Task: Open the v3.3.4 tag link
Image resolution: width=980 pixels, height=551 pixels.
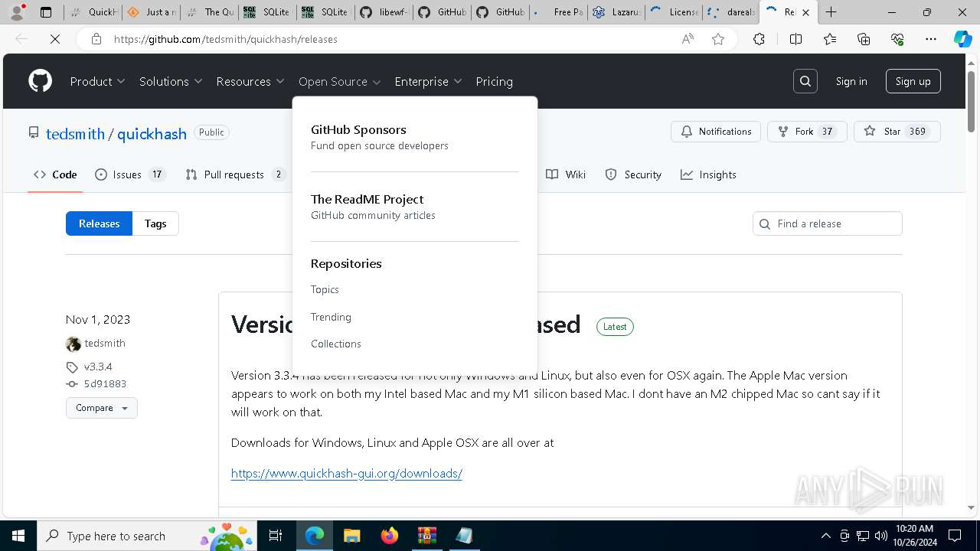Action: click(98, 367)
